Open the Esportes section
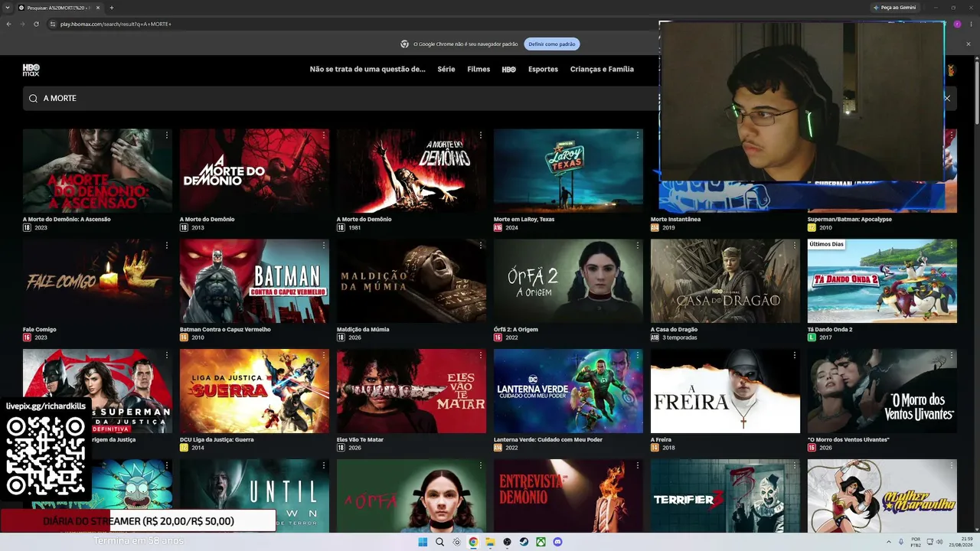 click(x=543, y=69)
